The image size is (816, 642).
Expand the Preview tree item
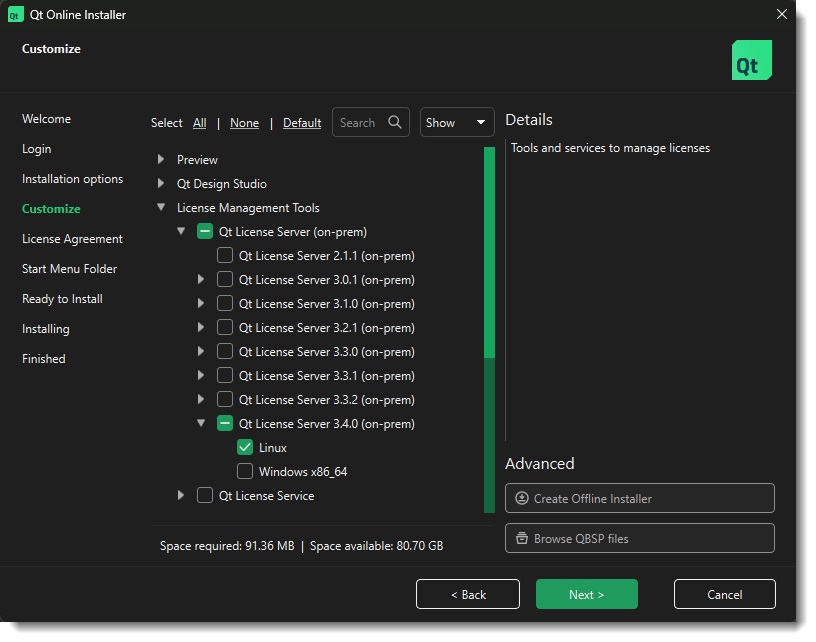coord(160,158)
